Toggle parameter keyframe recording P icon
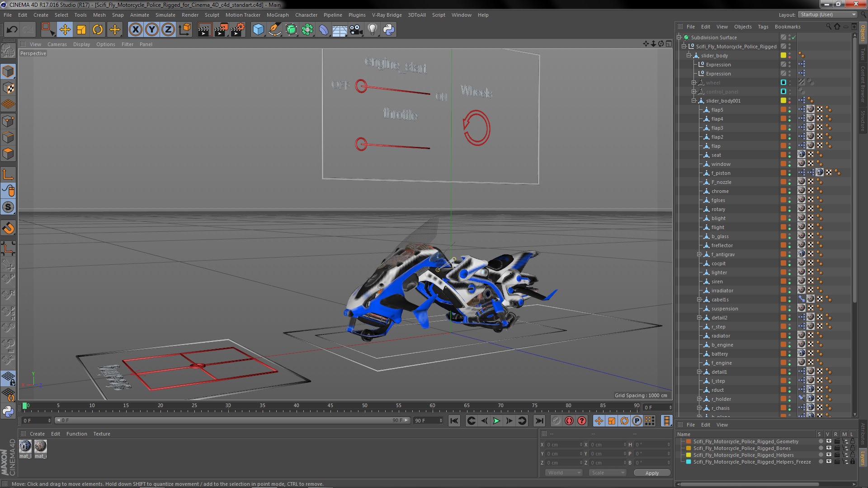This screenshot has width=868, height=488. [x=637, y=421]
